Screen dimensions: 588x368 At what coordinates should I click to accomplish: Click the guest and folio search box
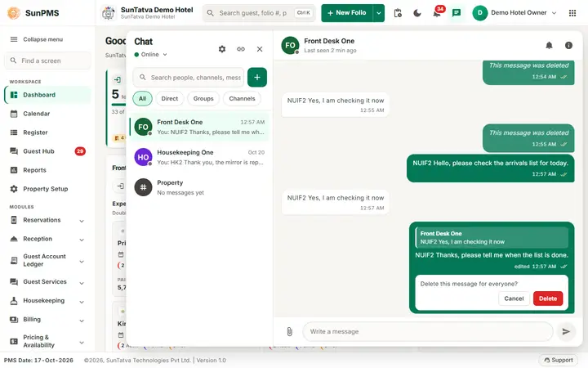point(259,13)
